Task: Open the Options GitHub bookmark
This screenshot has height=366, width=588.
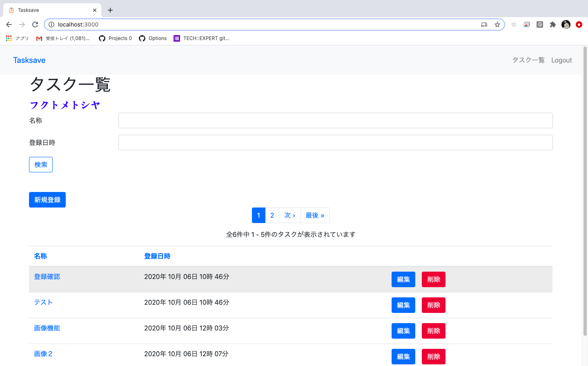Action: (153, 38)
